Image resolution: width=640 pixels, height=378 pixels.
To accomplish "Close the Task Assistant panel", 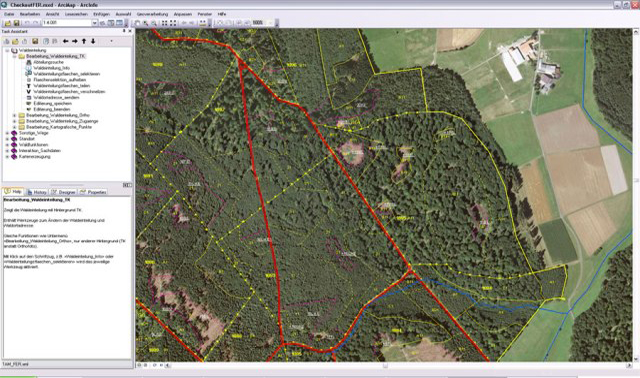I will point(130,31).
